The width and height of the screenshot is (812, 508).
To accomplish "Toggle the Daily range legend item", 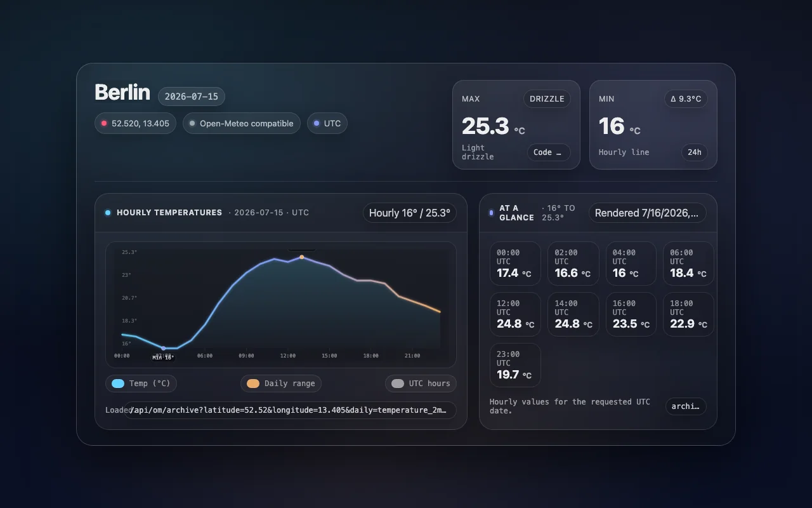I will (x=281, y=384).
